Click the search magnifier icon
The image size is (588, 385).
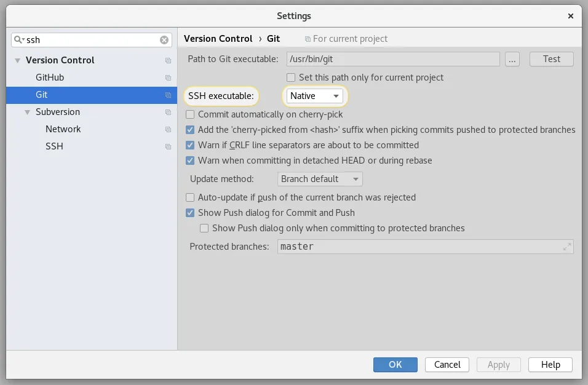[18, 40]
